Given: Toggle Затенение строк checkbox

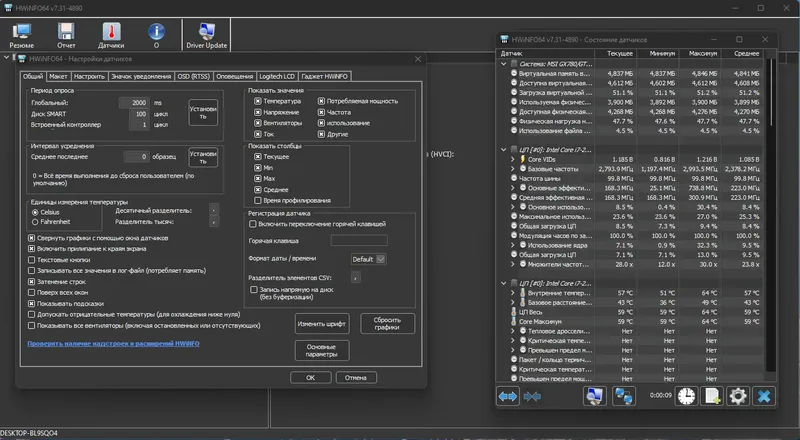Looking at the screenshot, I should (32, 282).
